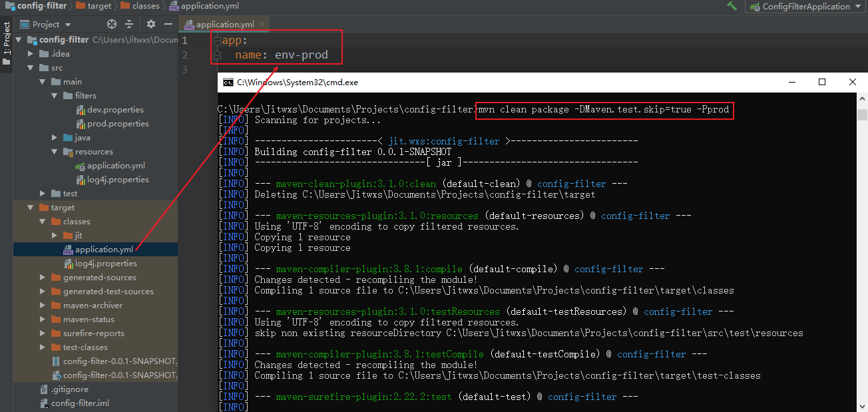Image resolution: width=868 pixels, height=412 pixels.
Task: Click the cmd.exe window title icon
Action: coord(228,82)
